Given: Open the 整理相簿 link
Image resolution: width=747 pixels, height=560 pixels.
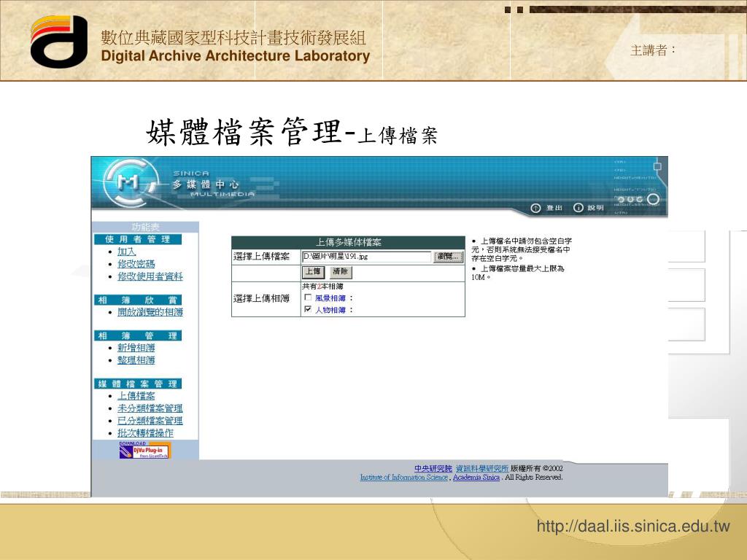Looking at the screenshot, I should [x=136, y=360].
